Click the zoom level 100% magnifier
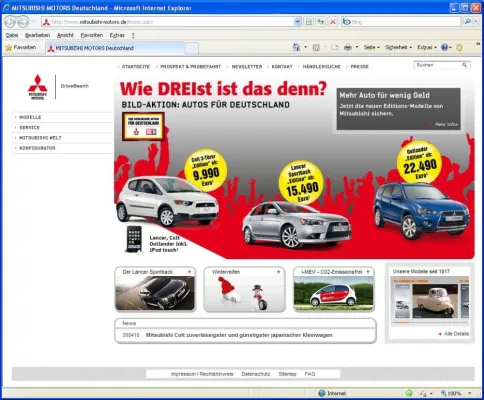Image resolution: width=484 pixels, height=400 pixels. click(444, 393)
